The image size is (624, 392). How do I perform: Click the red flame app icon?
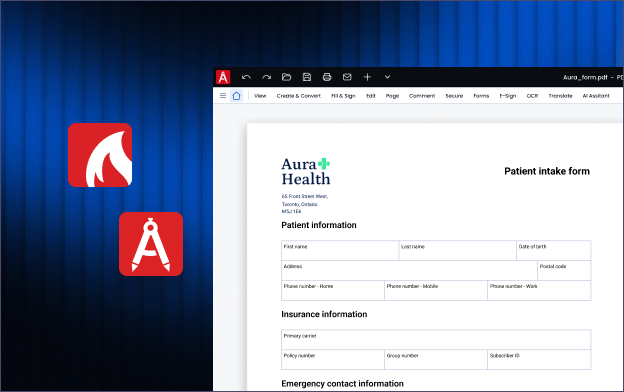click(x=100, y=155)
